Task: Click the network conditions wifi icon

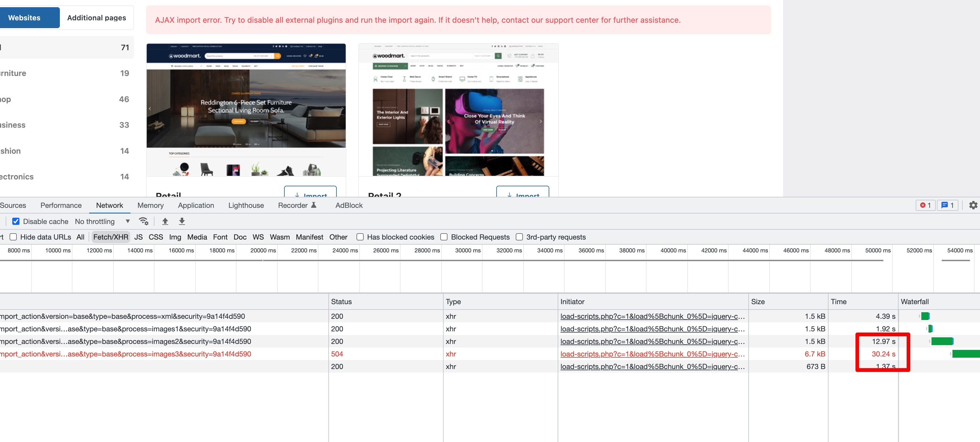Action: coord(143,221)
